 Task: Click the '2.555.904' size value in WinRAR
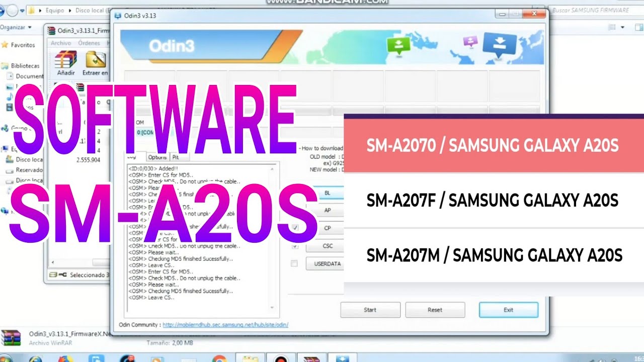tap(88, 160)
